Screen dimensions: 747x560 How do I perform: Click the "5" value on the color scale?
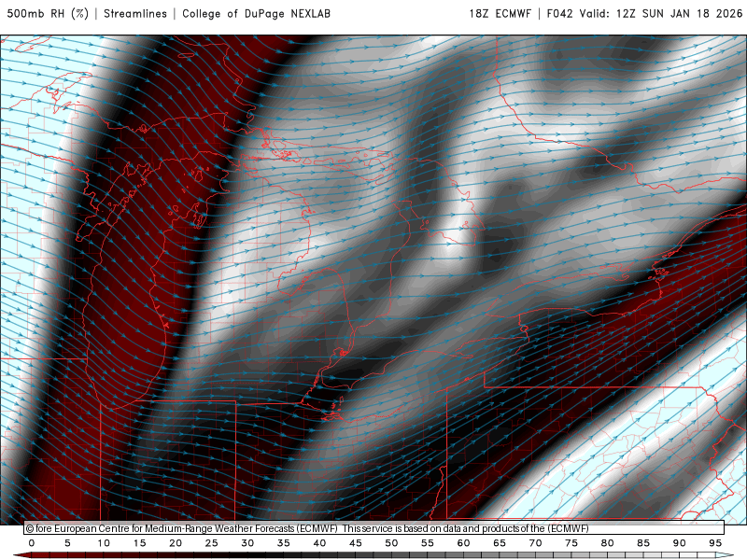[x=67, y=543]
